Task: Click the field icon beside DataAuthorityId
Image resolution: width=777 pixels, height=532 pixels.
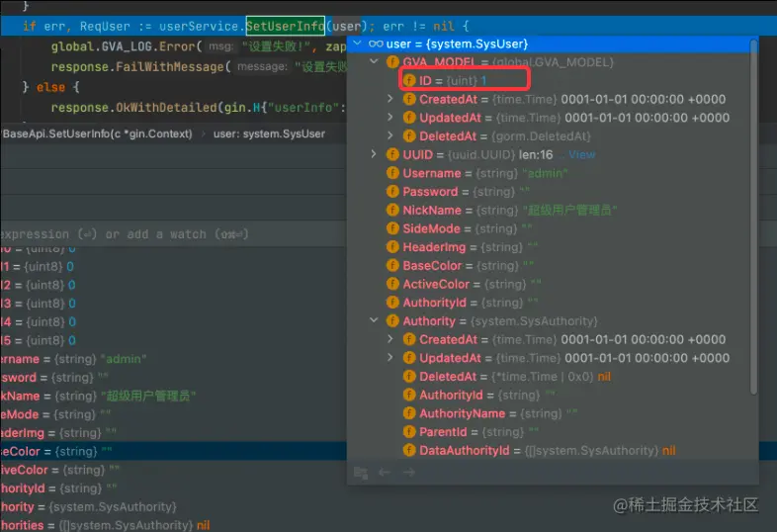Action: pos(409,451)
